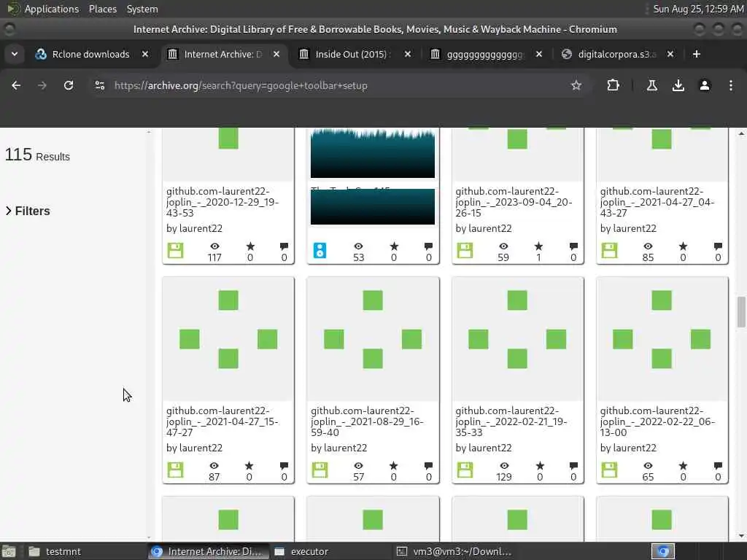The height and width of the screenshot is (560, 747).
Task: Click the 115 Results count text
Action: pyautogui.click(x=37, y=155)
